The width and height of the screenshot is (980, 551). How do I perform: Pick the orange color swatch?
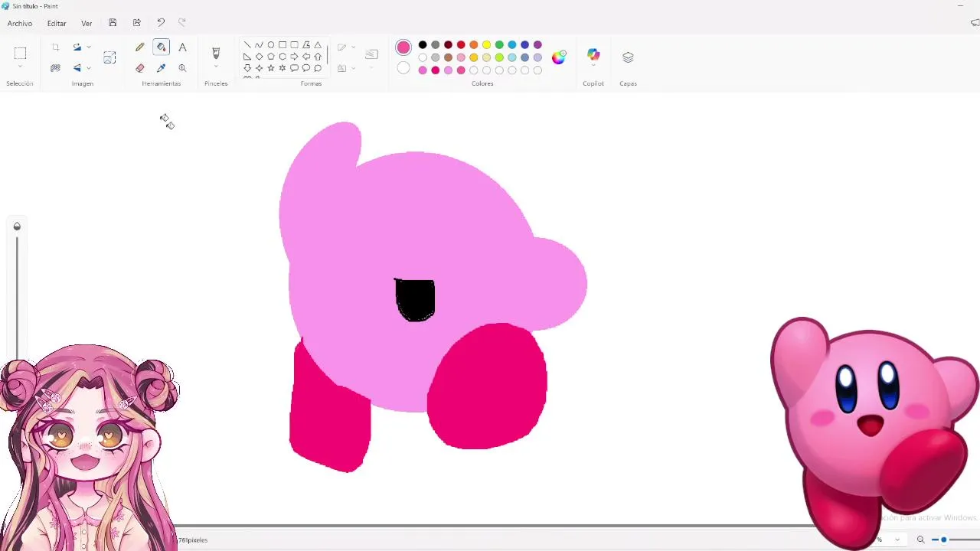(x=474, y=45)
